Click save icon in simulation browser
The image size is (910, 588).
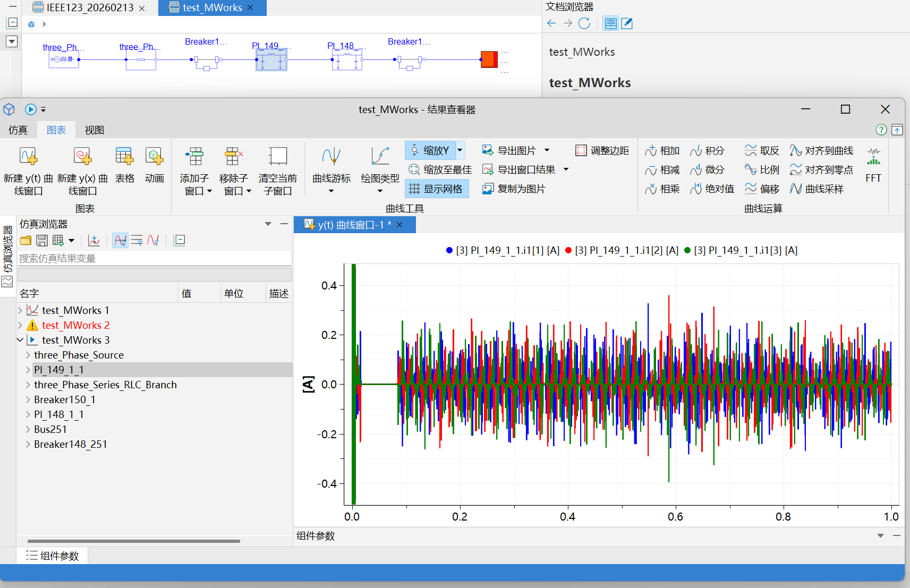click(42, 241)
